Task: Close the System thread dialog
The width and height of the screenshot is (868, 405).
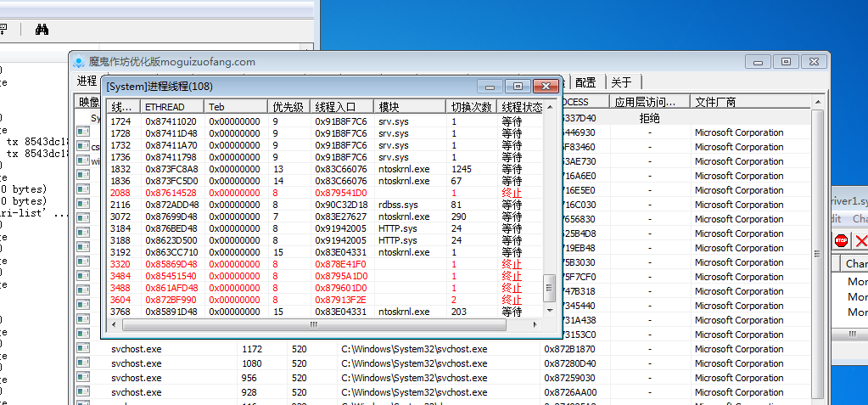Action: tap(546, 87)
